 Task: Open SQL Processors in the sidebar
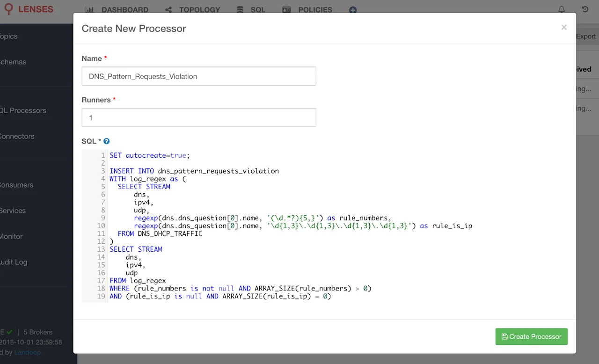click(x=23, y=110)
